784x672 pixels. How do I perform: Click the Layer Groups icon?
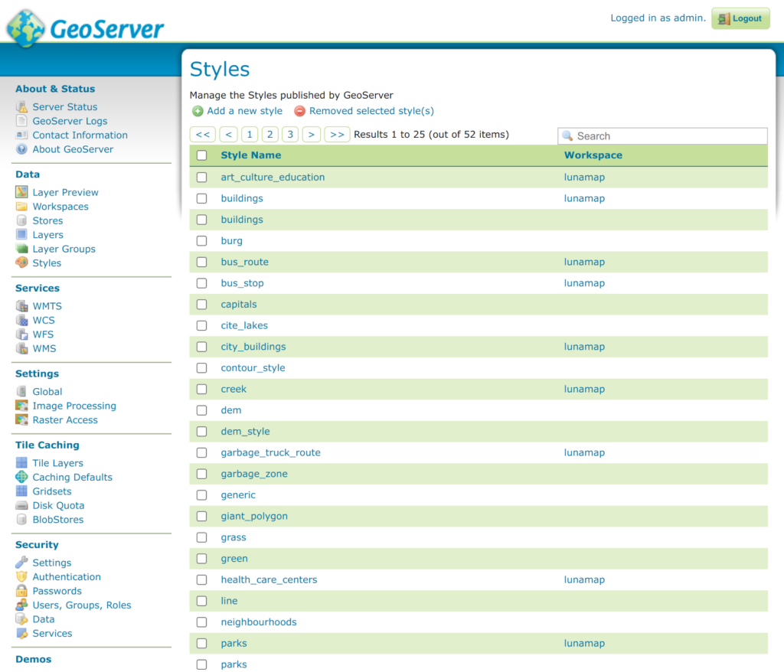[21, 249]
